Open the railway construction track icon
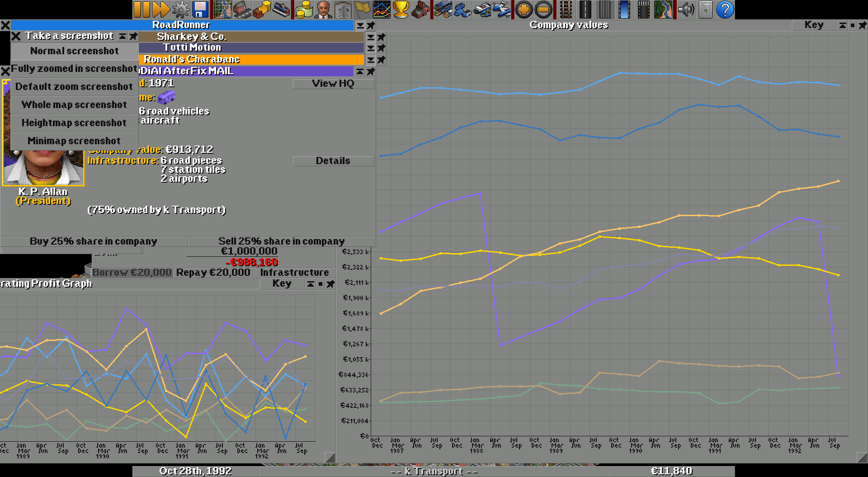Viewport: 868px width, 477px height. 566,9
